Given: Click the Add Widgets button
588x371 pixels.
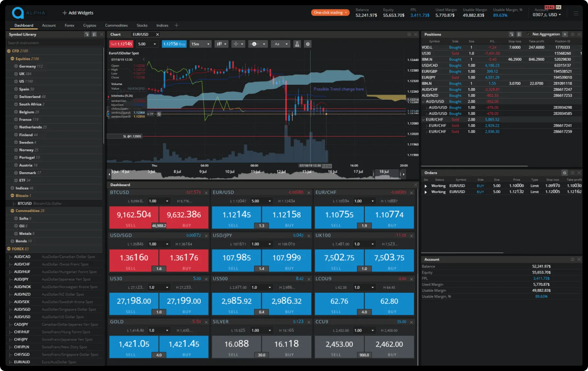Looking at the screenshot, I should [x=77, y=13].
